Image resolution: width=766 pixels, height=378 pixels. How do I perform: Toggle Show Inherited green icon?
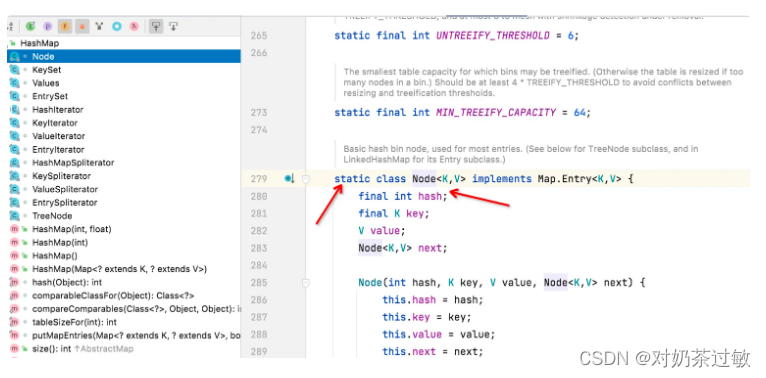pos(30,26)
